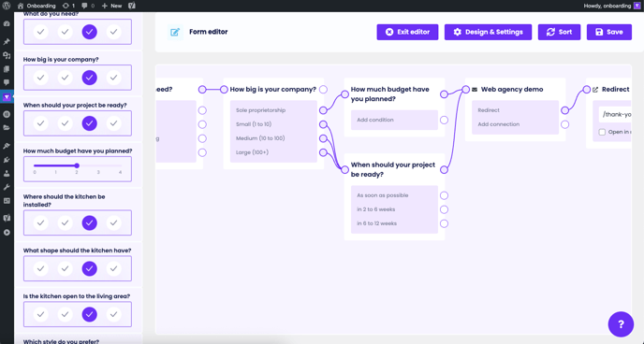
Task: Open Elementor icon in sidebar
Action: point(7,114)
